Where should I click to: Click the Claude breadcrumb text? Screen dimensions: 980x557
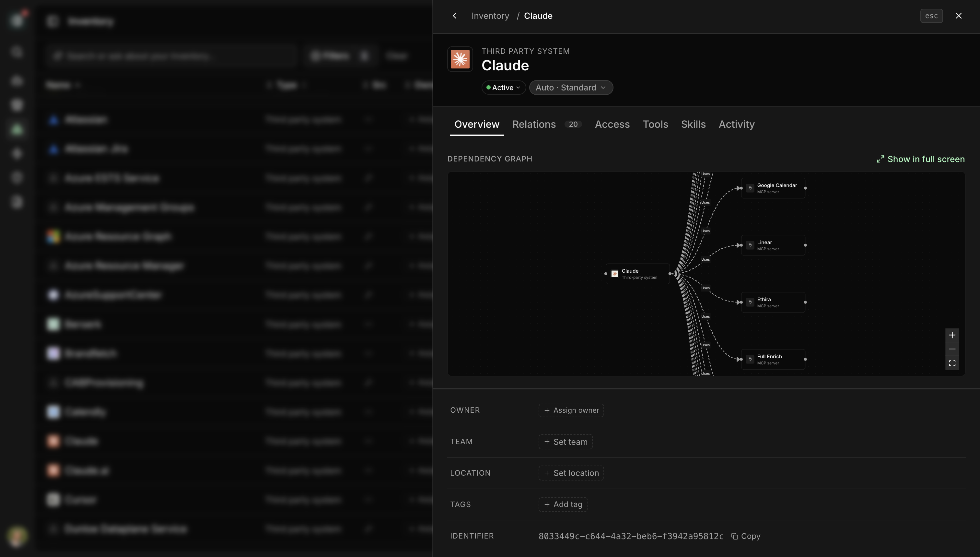pyautogui.click(x=538, y=16)
